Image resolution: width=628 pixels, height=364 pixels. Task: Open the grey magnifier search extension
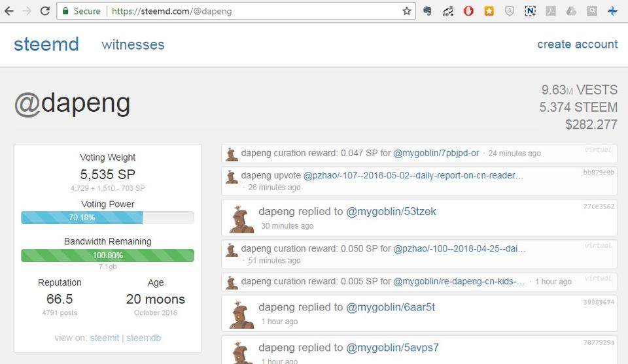592,11
